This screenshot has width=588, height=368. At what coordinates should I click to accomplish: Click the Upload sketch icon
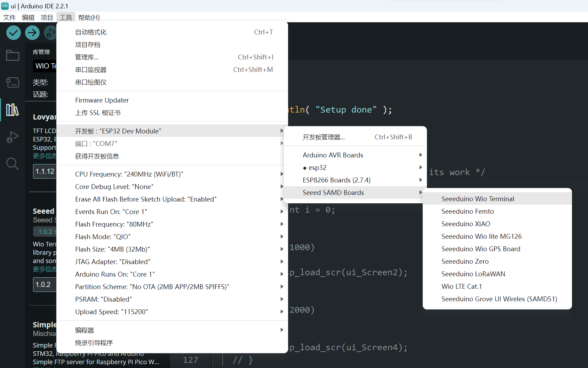click(32, 32)
